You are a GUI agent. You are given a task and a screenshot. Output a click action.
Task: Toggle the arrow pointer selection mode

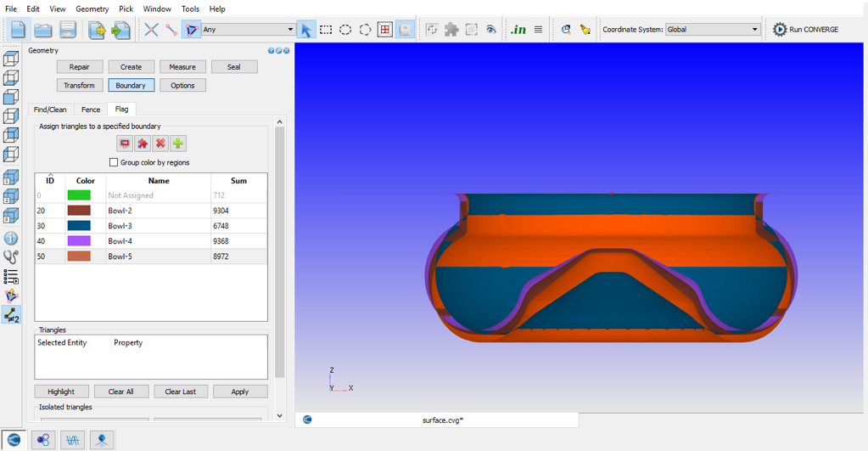pos(305,30)
